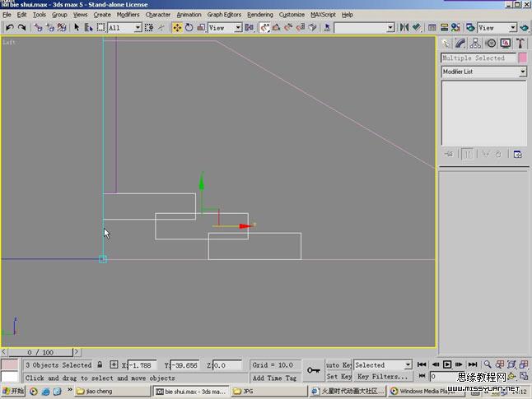This screenshot has height=399, width=532.
Task: Click the Align tool icon
Action: coord(417,27)
